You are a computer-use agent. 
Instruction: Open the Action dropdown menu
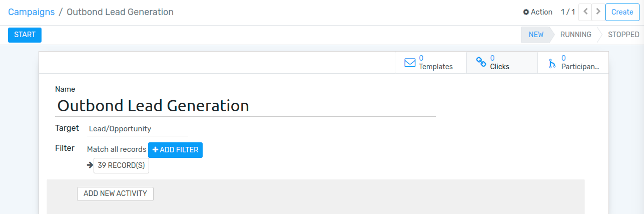coord(537,12)
